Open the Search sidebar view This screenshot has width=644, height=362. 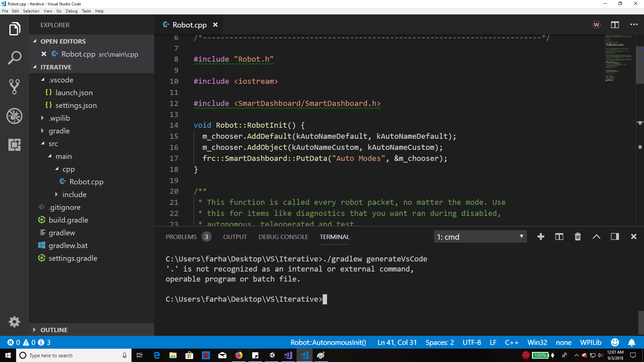click(x=14, y=58)
